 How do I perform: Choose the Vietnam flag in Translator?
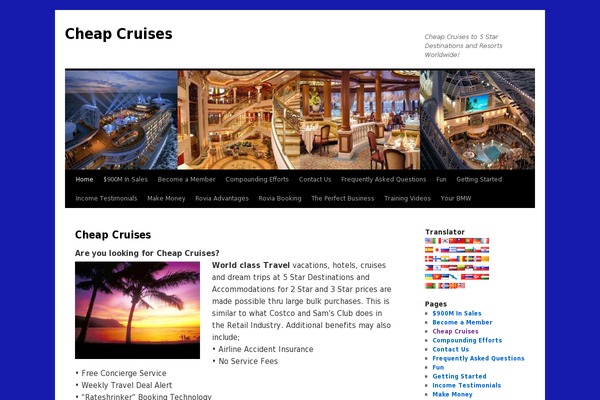[437, 277]
